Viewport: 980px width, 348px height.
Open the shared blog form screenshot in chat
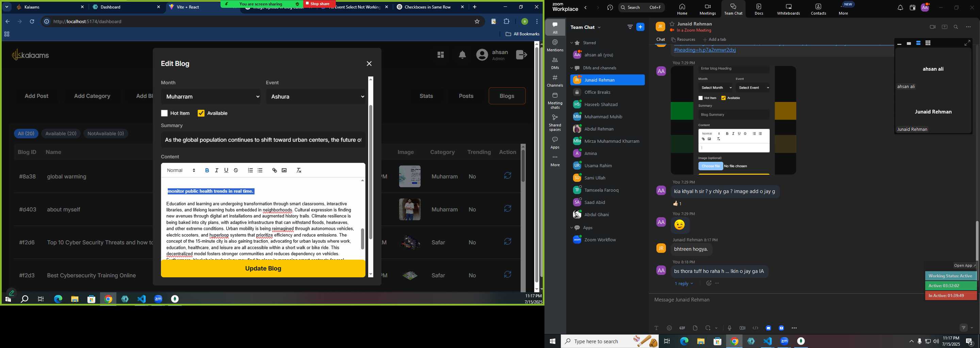coord(734,120)
